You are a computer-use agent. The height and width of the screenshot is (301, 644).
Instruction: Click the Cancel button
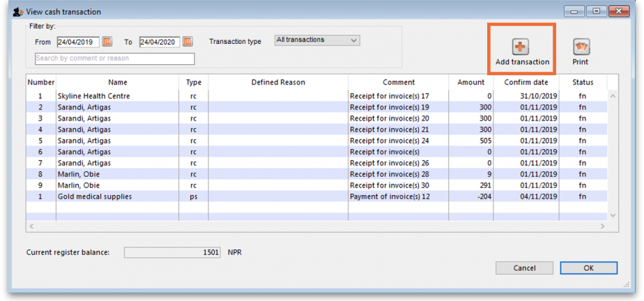(525, 268)
